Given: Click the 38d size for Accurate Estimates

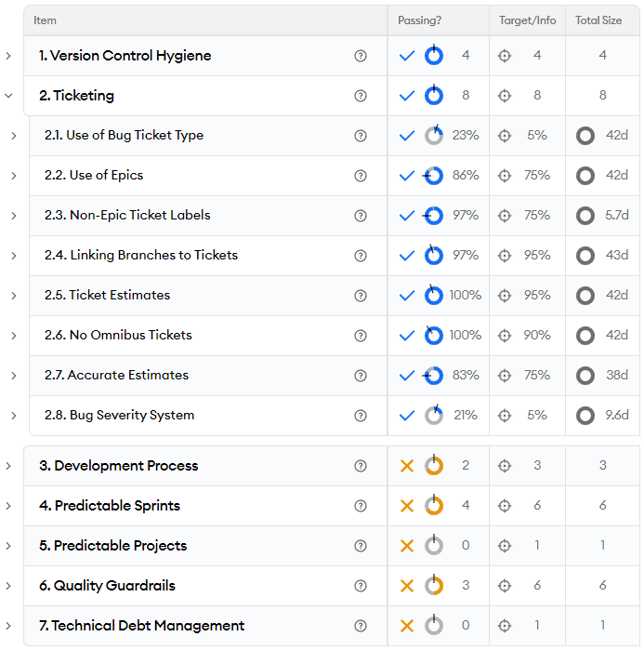Looking at the screenshot, I should click(617, 375).
